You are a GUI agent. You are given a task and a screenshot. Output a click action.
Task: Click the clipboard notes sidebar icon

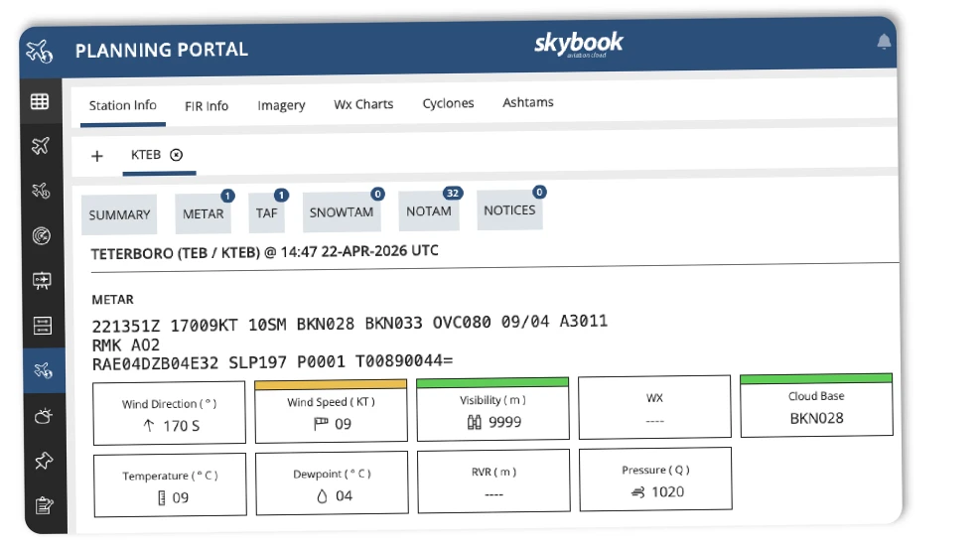pos(45,504)
